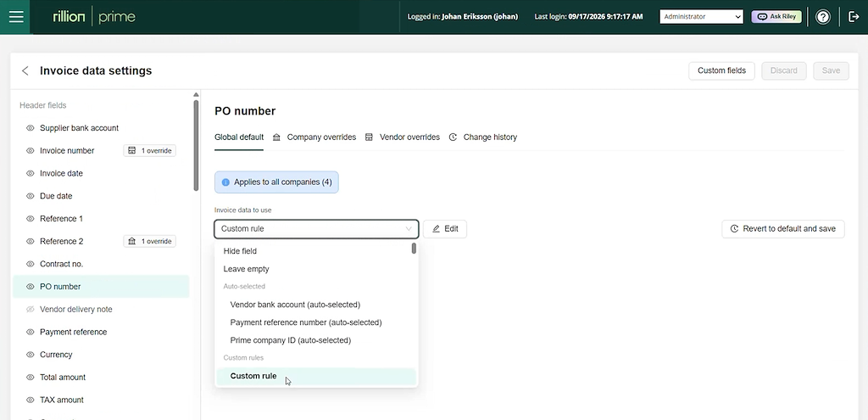Toggle visibility eye for Reference 1
Screen dimensions: 868x420
(x=31, y=219)
